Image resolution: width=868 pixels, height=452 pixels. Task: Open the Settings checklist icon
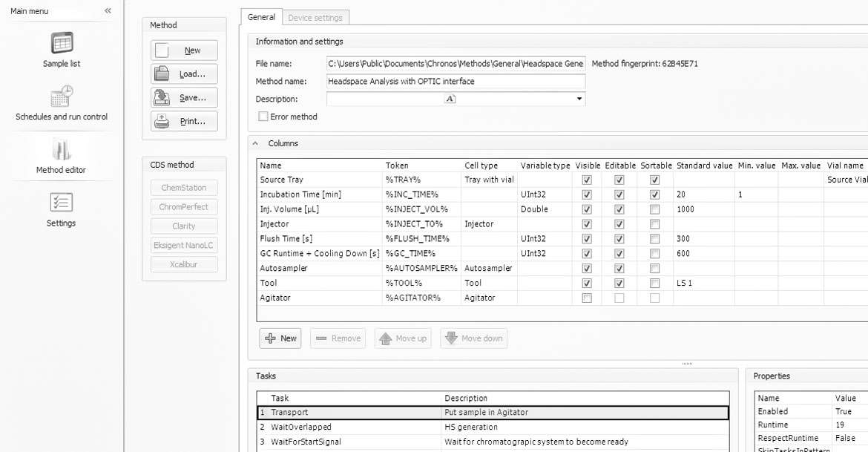click(x=61, y=202)
